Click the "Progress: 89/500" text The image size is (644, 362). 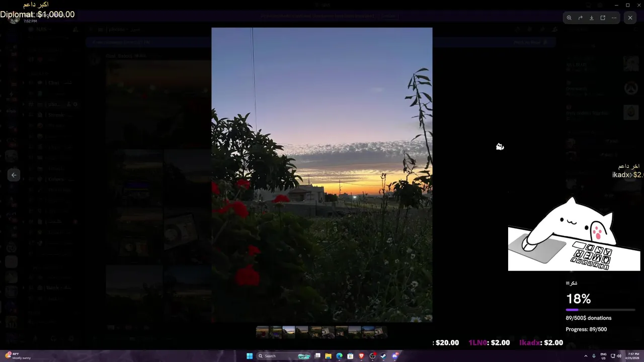click(x=586, y=329)
